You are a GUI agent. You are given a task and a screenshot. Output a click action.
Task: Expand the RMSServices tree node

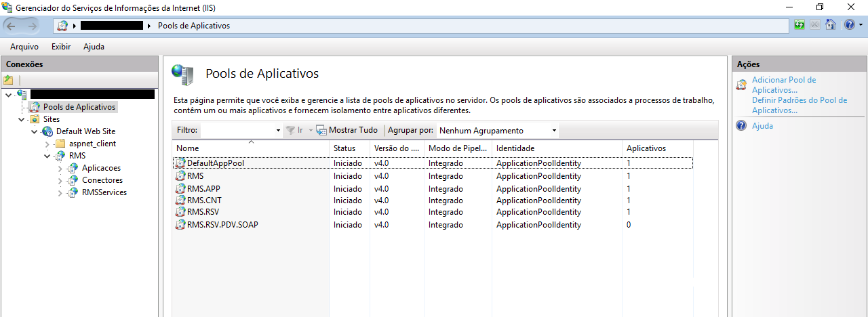pyautogui.click(x=60, y=192)
